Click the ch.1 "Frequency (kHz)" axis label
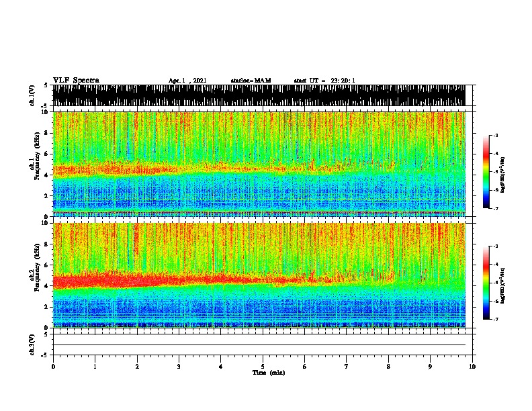The image size is (532, 411). click(x=37, y=156)
